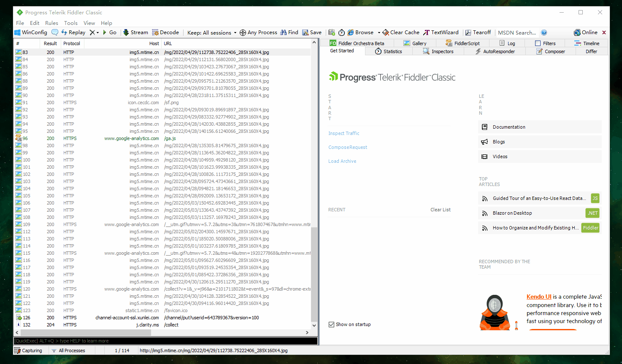Switch to the Differ tab
This screenshot has height=364, width=622.
click(x=591, y=51)
